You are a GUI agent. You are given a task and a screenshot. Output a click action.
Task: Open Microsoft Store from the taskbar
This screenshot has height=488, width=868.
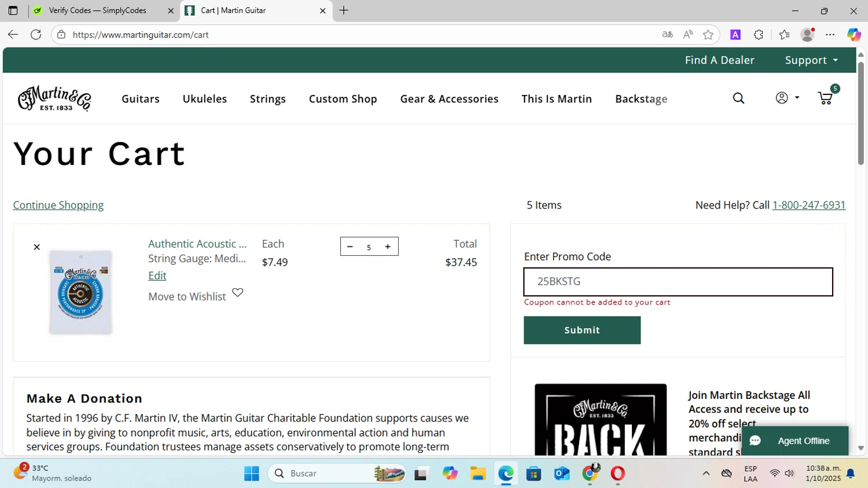(534, 474)
